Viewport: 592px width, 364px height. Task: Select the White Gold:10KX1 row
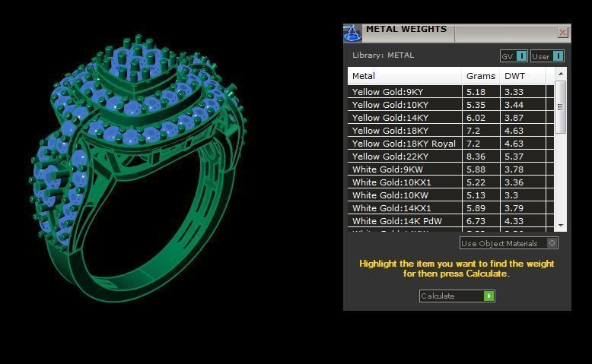(x=450, y=182)
